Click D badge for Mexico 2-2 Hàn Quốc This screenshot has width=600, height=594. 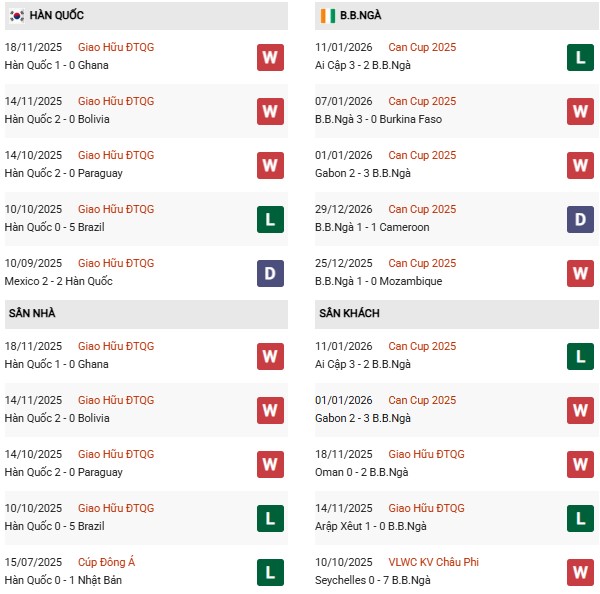pyautogui.click(x=270, y=273)
